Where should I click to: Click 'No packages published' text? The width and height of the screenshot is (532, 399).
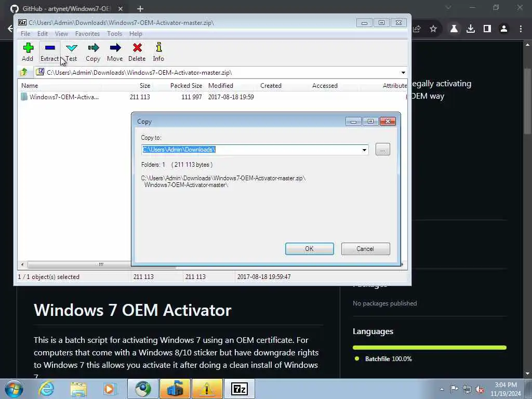point(385,303)
